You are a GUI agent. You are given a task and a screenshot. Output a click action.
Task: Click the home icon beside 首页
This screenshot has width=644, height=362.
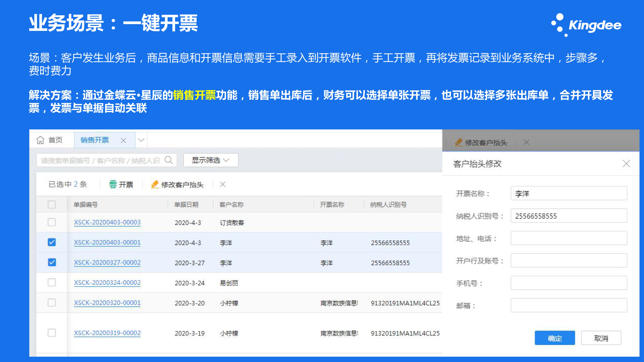coord(40,140)
